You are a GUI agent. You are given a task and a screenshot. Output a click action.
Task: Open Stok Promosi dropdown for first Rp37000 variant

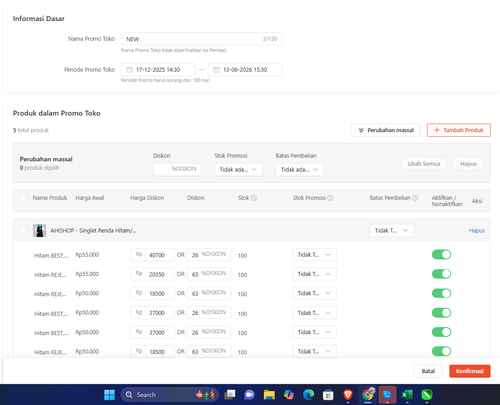(x=314, y=313)
